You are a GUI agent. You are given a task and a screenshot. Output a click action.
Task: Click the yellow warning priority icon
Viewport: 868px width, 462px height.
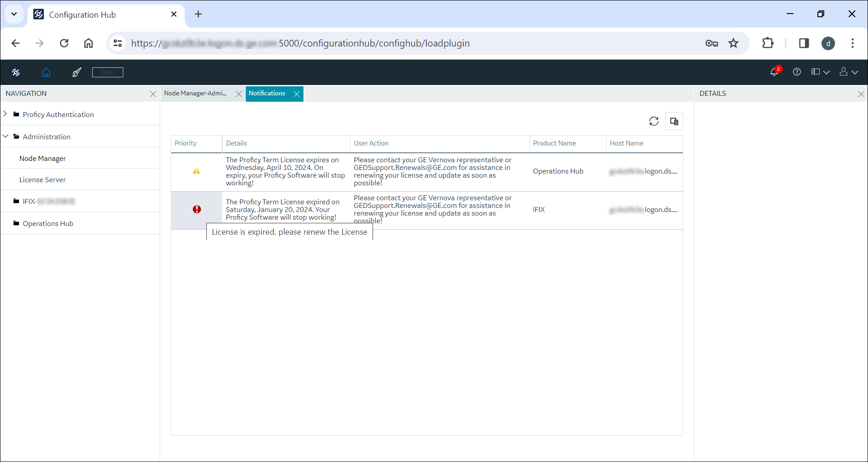click(x=196, y=171)
